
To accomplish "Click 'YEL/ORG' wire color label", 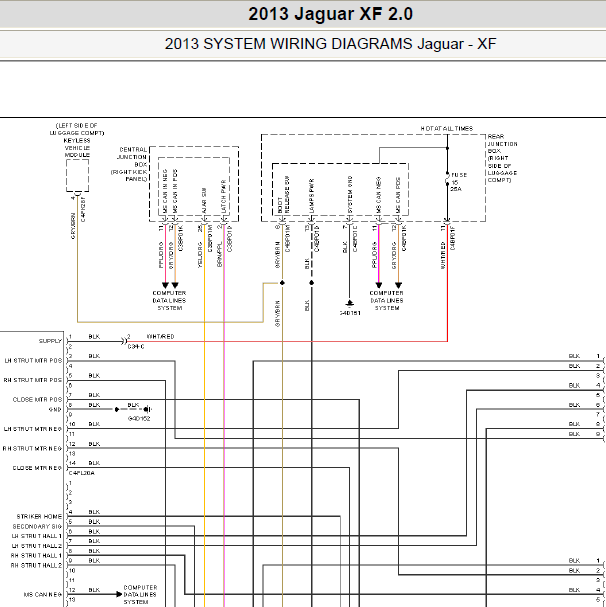I will point(200,255).
